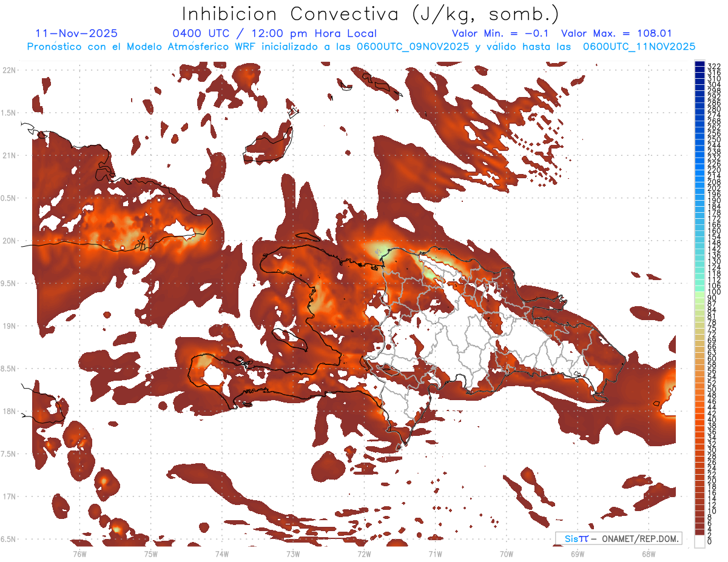Image resolution: width=728 pixels, height=562 pixels.
Task: Click the "21N" latitude label
Action: click(x=10, y=155)
